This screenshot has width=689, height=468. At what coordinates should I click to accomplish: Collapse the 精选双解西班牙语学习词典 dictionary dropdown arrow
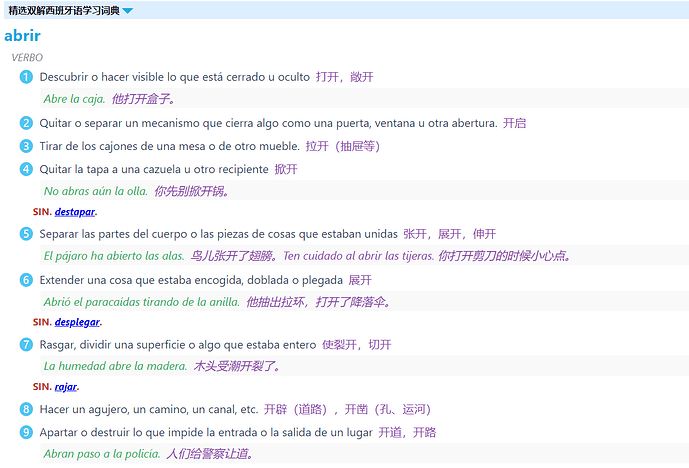point(127,11)
